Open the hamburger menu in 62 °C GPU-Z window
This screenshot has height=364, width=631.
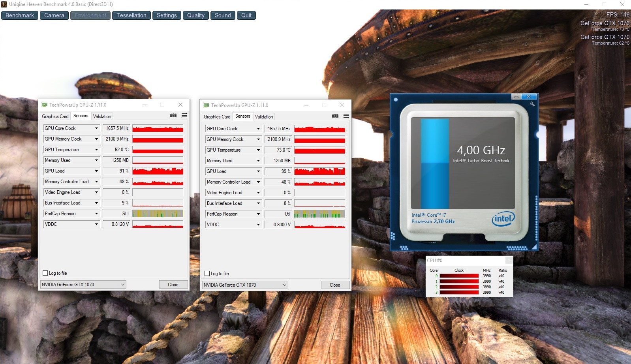[x=184, y=116]
